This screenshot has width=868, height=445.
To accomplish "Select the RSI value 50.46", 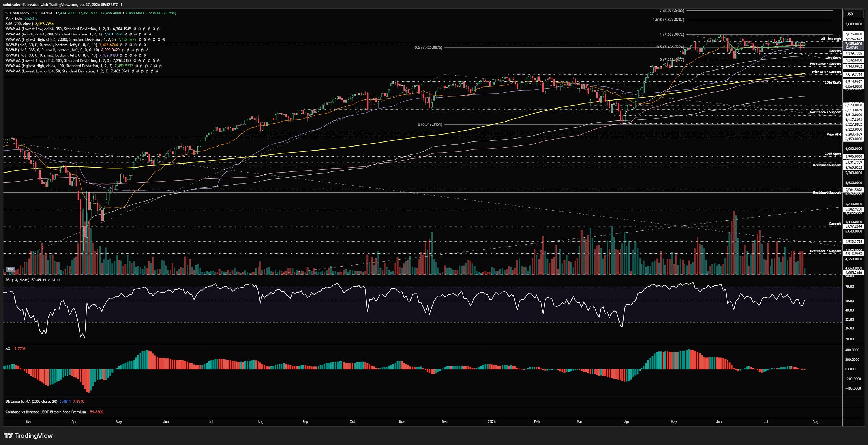I will click(36, 280).
